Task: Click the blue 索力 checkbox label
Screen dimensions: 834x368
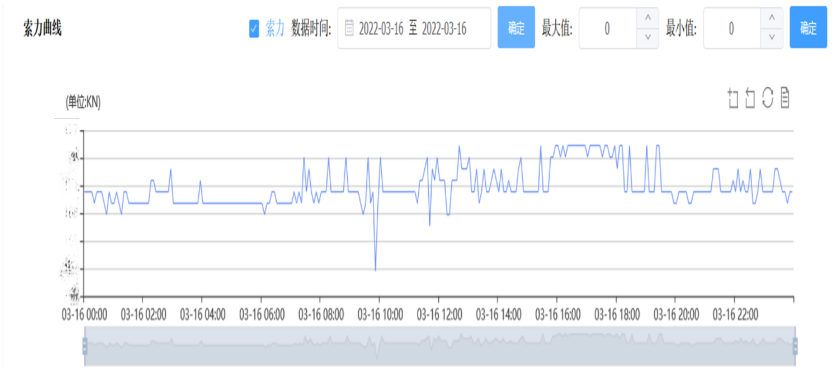Action: point(275,28)
